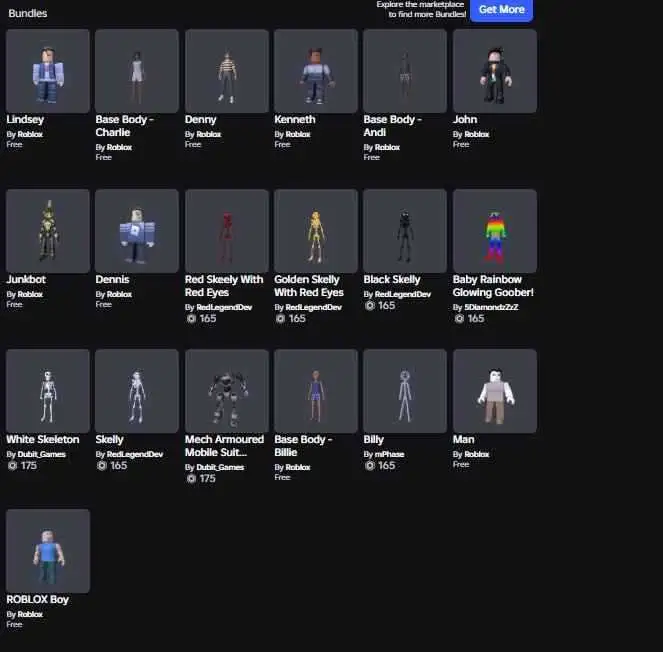
Task: Visit creator RedLegendDev under Skelly
Action: [x=134, y=455]
